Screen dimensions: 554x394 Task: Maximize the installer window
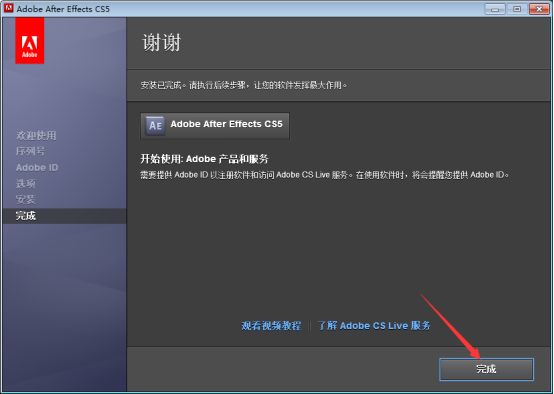point(517,9)
